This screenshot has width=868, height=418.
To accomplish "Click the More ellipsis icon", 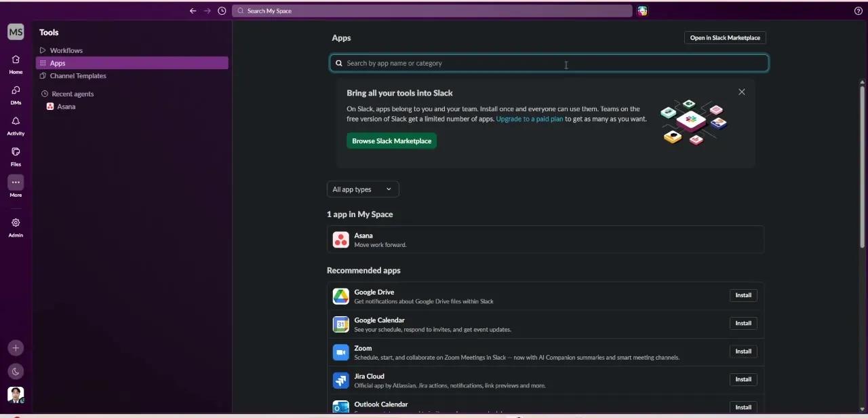I will (x=16, y=183).
